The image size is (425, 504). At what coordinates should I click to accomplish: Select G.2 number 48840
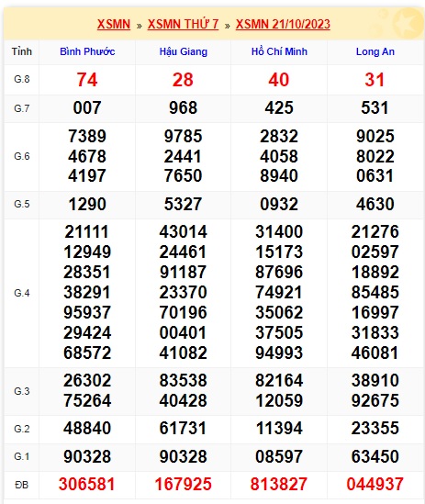pos(87,429)
